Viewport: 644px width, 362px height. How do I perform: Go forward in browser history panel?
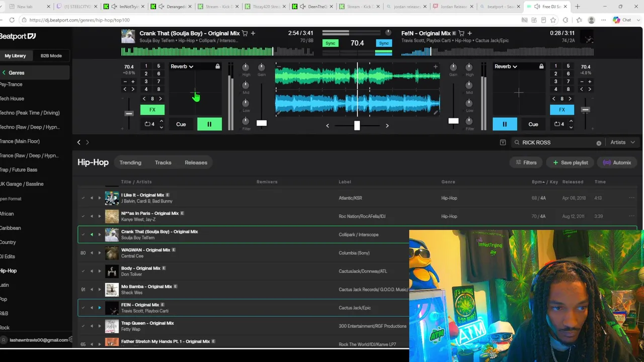point(87,142)
